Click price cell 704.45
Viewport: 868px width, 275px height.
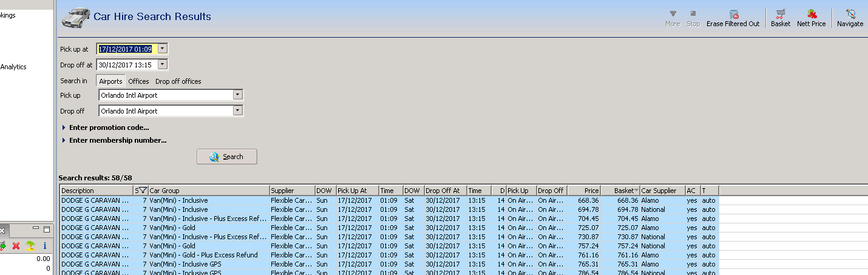tap(584, 219)
